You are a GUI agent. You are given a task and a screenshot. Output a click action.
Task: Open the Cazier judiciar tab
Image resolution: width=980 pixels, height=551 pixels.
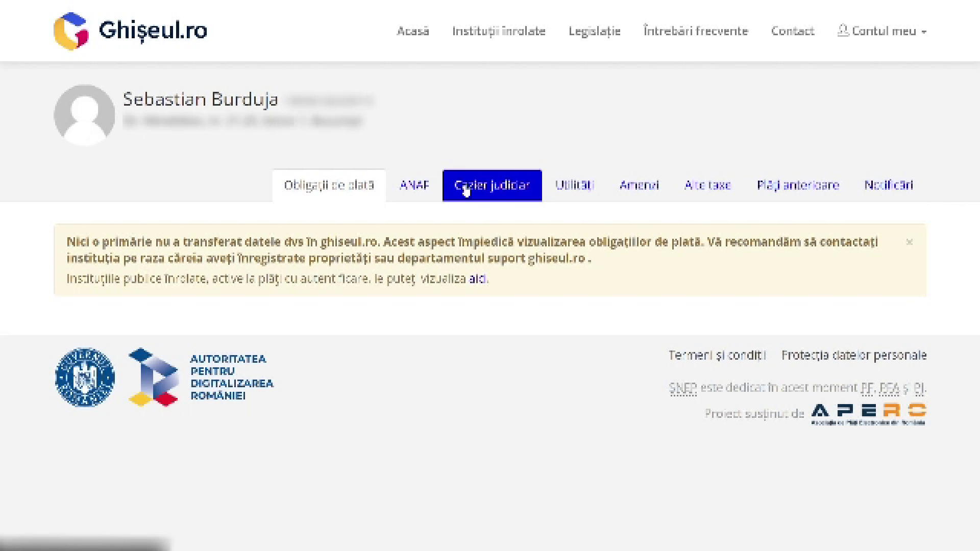(492, 185)
